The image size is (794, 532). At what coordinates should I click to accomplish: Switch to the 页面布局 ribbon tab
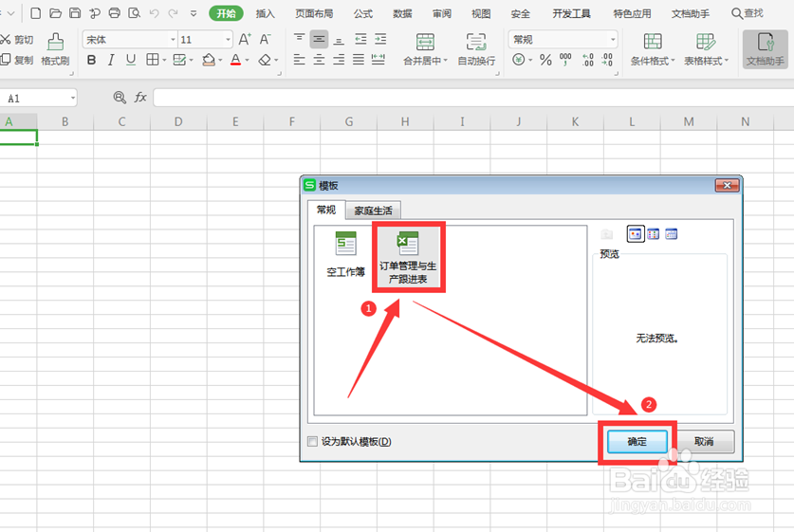[x=314, y=13]
